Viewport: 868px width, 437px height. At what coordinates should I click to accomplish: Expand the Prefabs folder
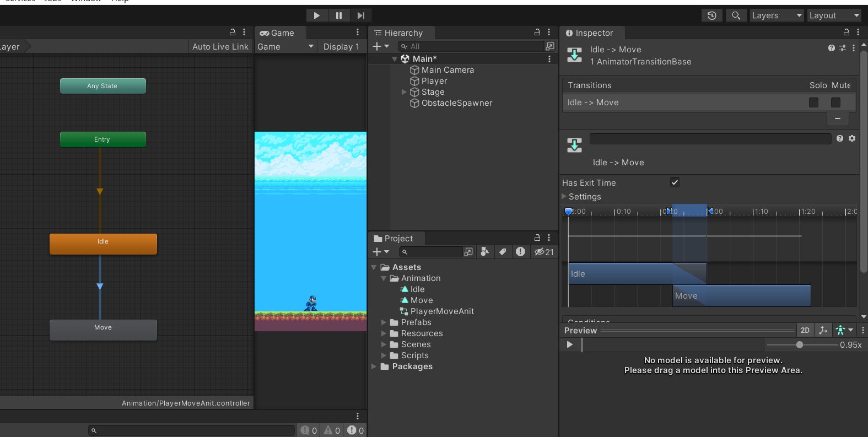pyautogui.click(x=384, y=322)
